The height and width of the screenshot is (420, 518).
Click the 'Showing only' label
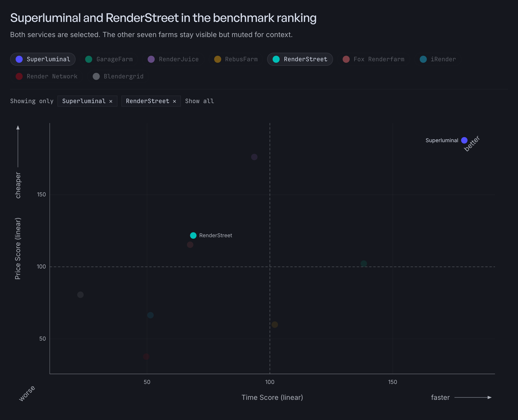32,101
